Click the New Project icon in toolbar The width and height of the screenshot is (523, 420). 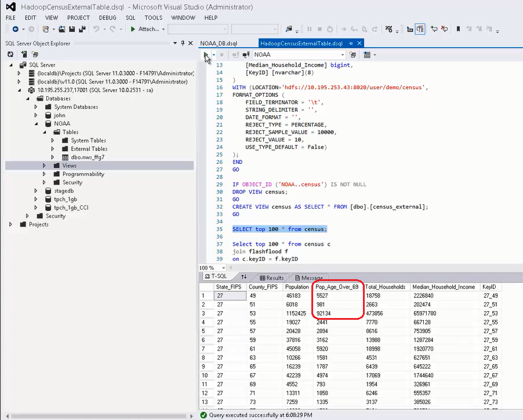point(46,30)
